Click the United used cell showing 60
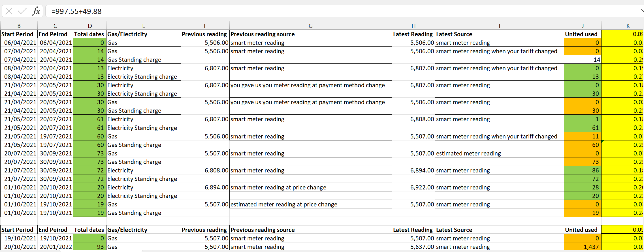 pyautogui.click(x=583, y=145)
